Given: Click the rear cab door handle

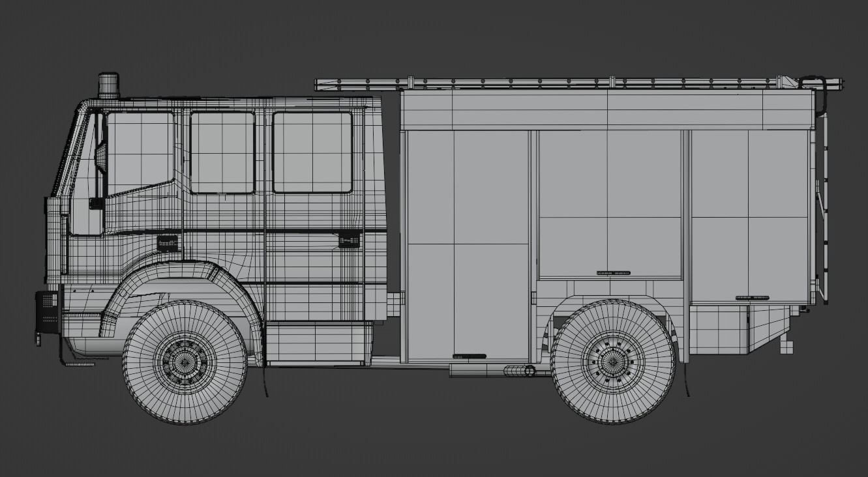Looking at the screenshot, I should tap(349, 240).
